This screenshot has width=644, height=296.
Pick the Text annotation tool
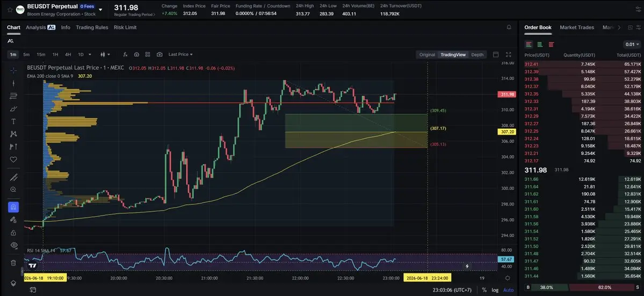tap(13, 121)
